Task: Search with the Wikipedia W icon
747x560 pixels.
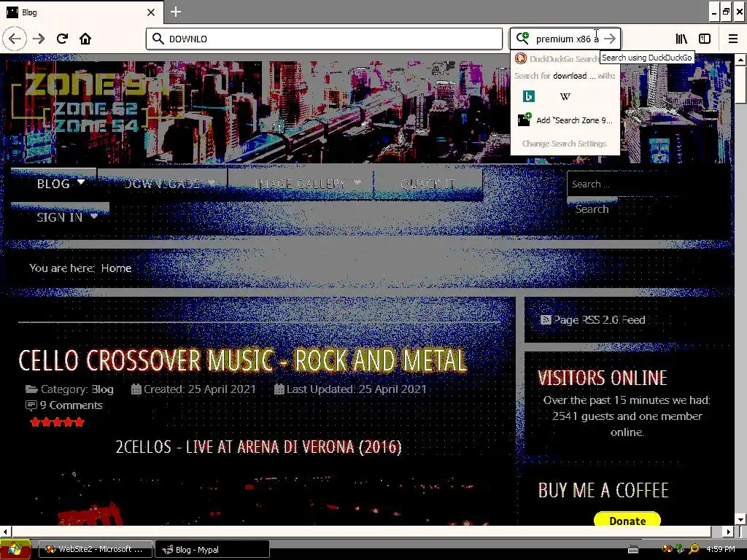Action: point(565,96)
